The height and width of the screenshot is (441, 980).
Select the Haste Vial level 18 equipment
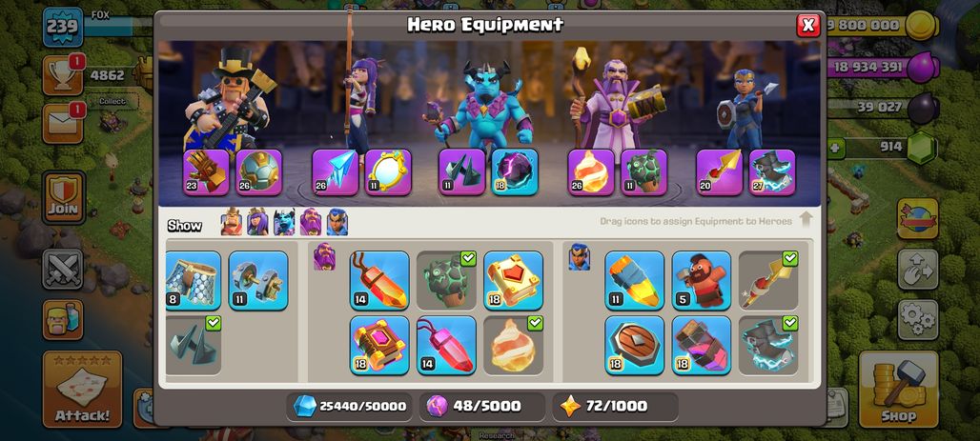point(702,345)
